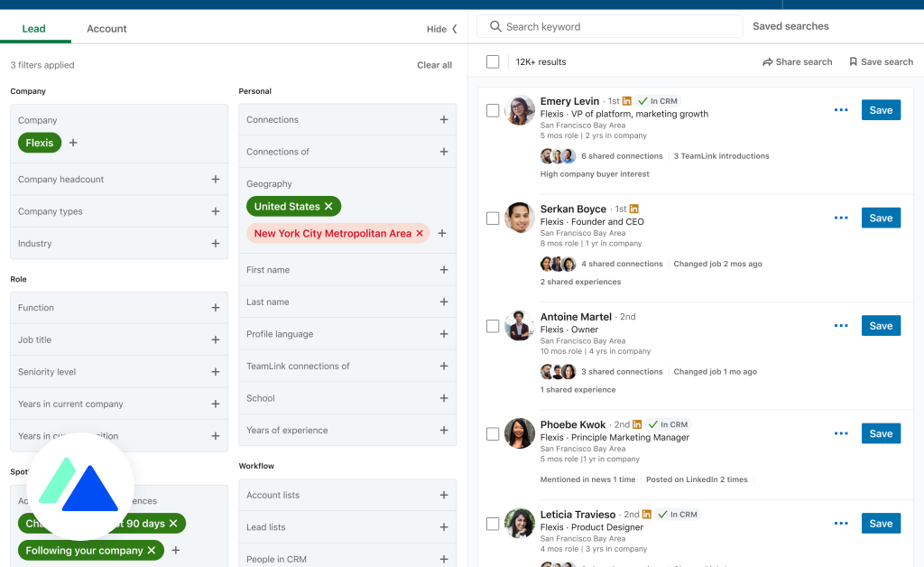Open Antoine Martel's profile name
The width and height of the screenshot is (924, 567).
(576, 317)
